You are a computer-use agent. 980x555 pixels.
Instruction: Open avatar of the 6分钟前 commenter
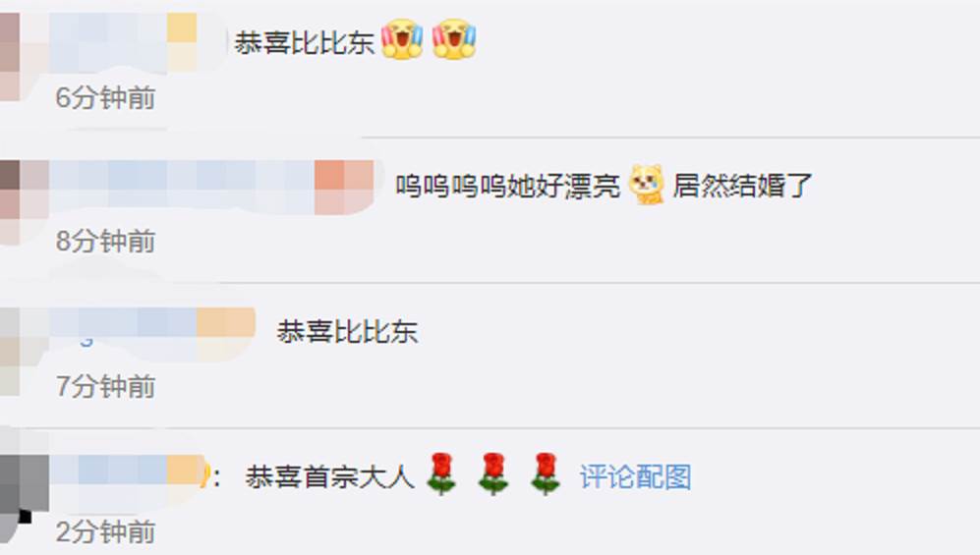point(10,57)
